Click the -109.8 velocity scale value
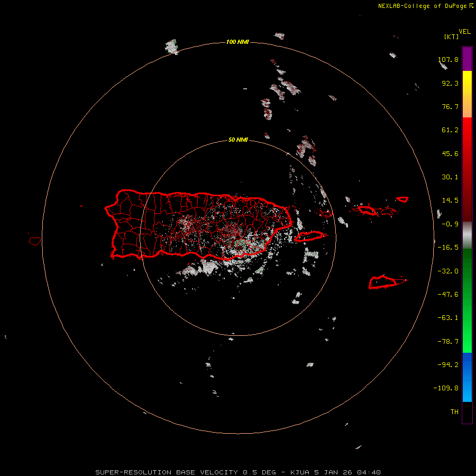 click(x=446, y=388)
